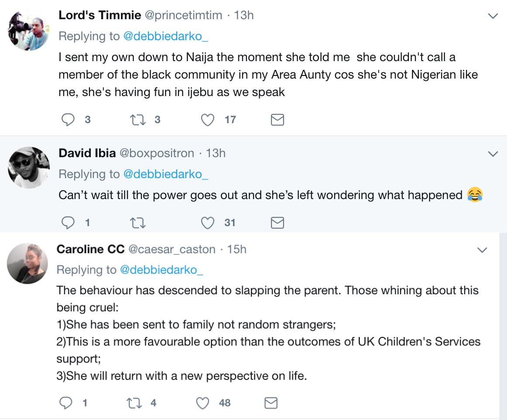The image size is (507, 420).
Task: Send Lord's Timmie's tweet via direct message
Action: (x=277, y=120)
